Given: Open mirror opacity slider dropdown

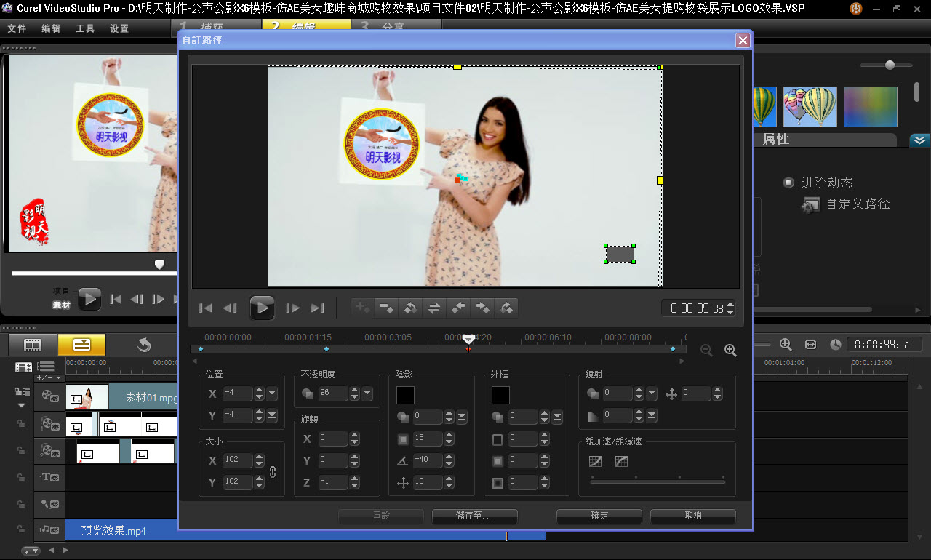Looking at the screenshot, I should (652, 393).
